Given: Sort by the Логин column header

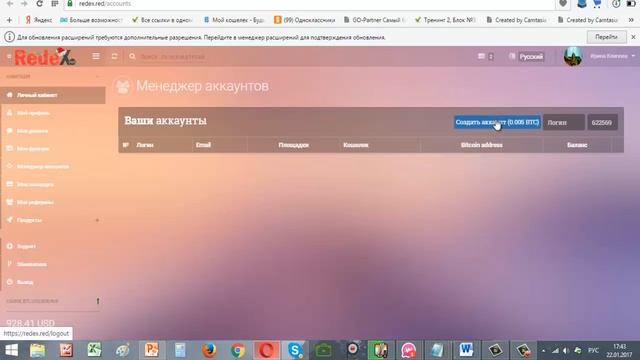Looking at the screenshot, I should coord(145,145).
